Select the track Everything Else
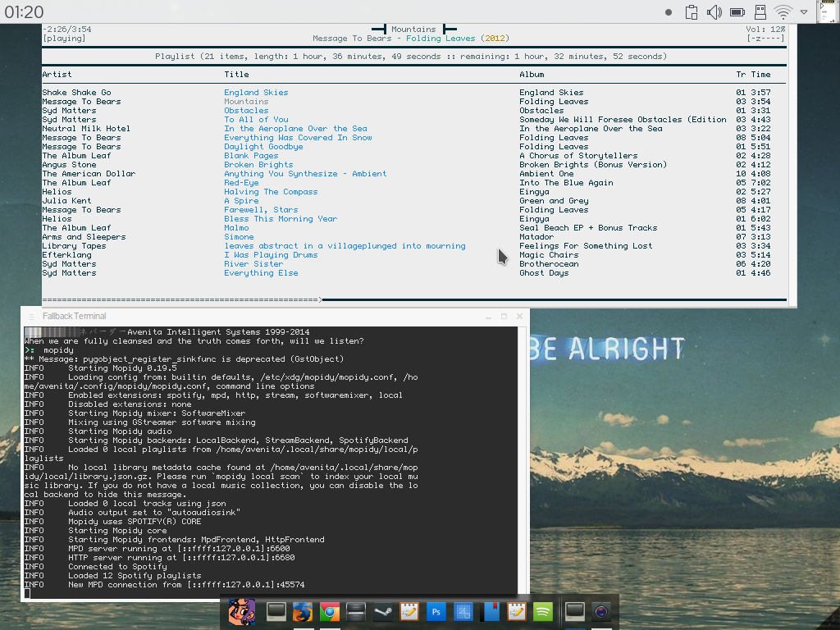The image size is (840, 630). pos(261,273)
